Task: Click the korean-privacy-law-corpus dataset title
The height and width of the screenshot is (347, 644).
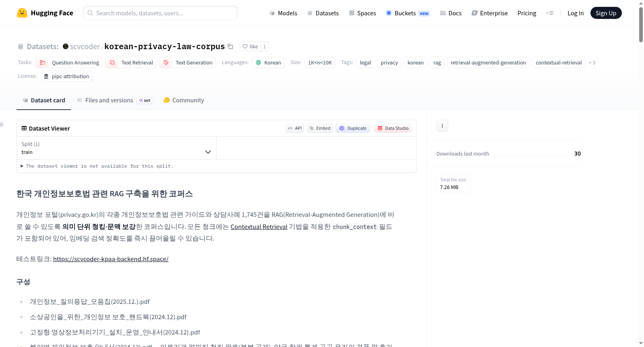Action: [x=164, y=47]
